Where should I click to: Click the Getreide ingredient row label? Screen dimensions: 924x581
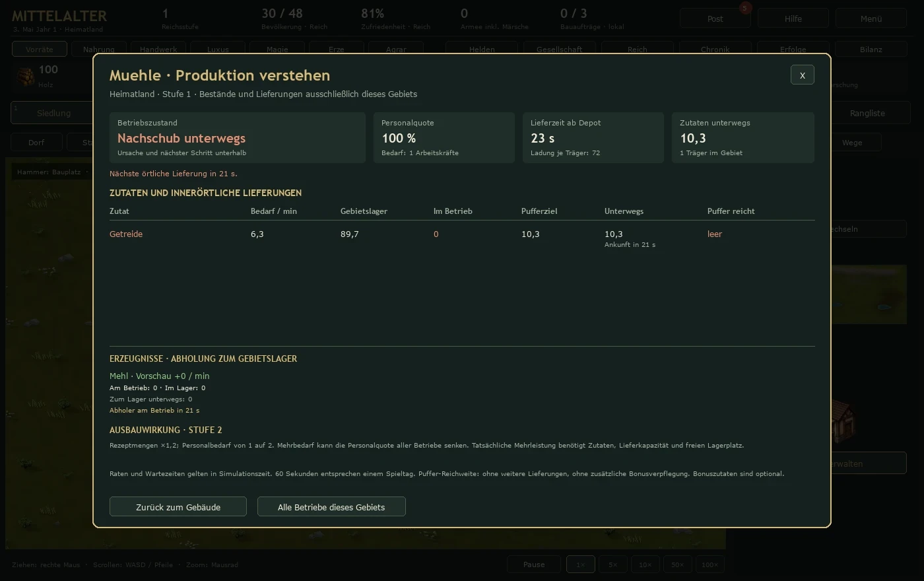coord(126,234)
